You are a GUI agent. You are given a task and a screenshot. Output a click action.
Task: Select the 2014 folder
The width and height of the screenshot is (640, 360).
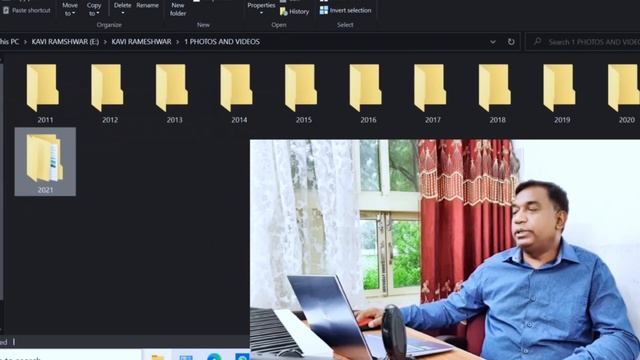click(x=238, y=93)
